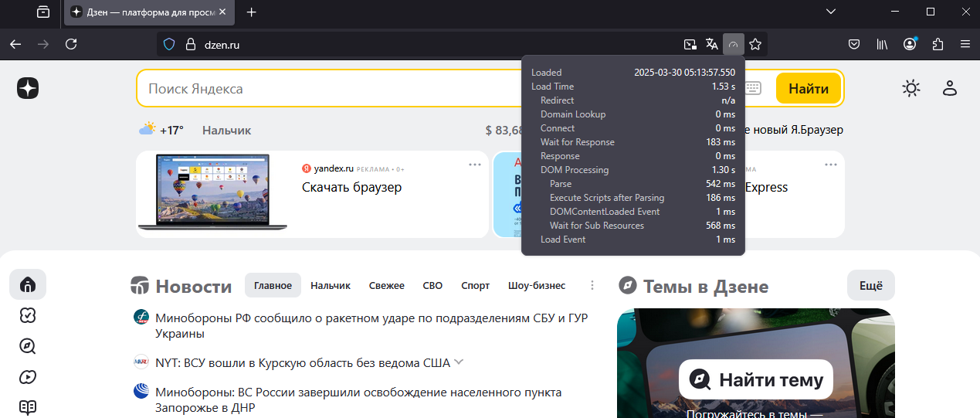Expand NYT news item chevron
Screen dimensions: 980x418
[x=459, y=362]
